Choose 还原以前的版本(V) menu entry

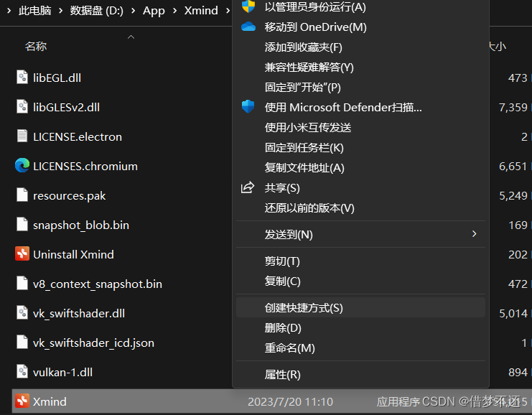(360, 207)
